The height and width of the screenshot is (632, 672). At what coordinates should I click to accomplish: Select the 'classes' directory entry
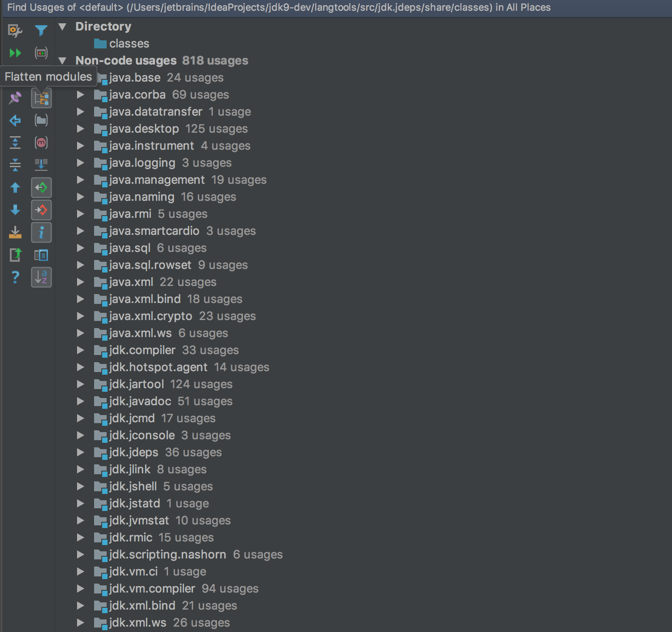[x=122, y=43]
